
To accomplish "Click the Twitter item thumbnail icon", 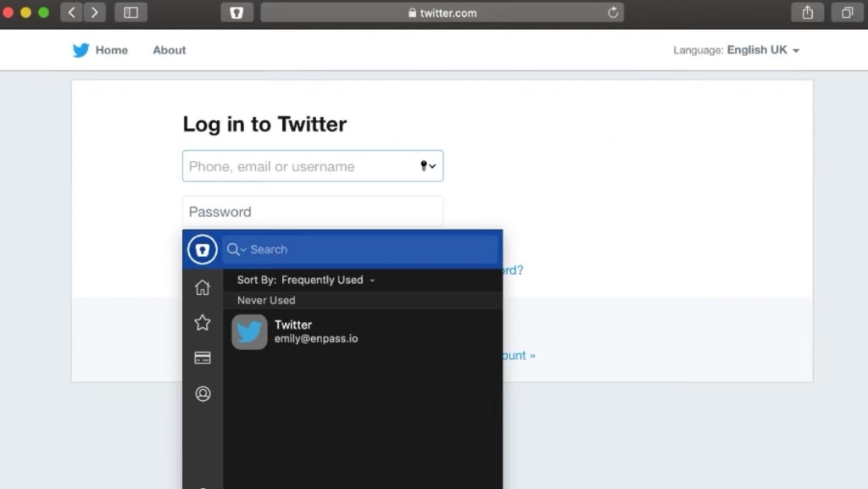I will click(x=249, y=332).
